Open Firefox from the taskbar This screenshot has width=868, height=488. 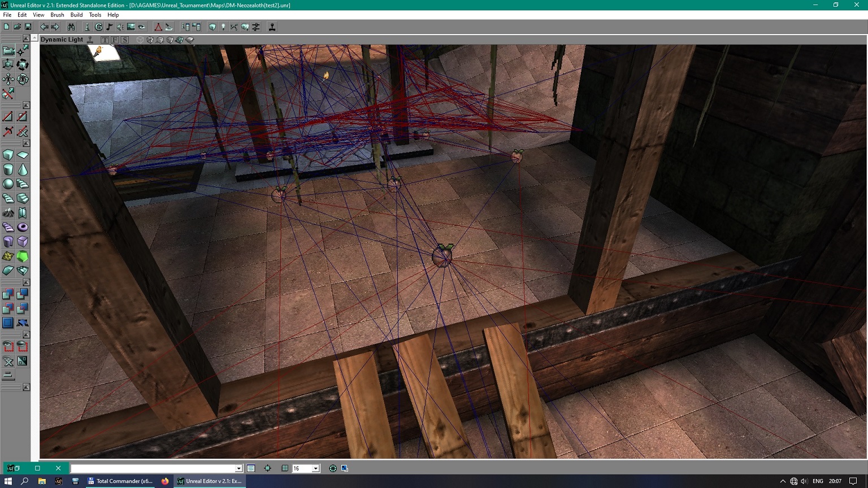(165, 481)
